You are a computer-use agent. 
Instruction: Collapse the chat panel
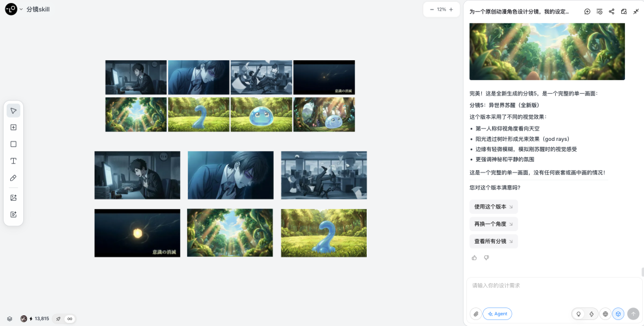636,11
